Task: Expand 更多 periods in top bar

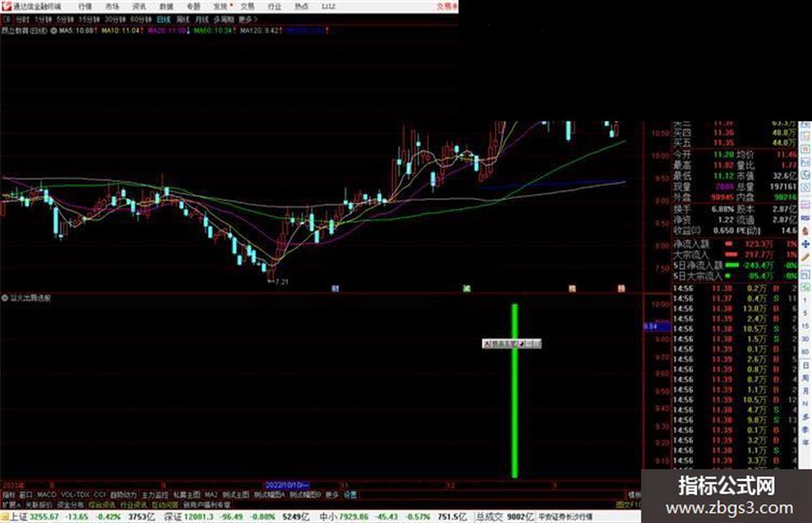Action: click(247, 19)
